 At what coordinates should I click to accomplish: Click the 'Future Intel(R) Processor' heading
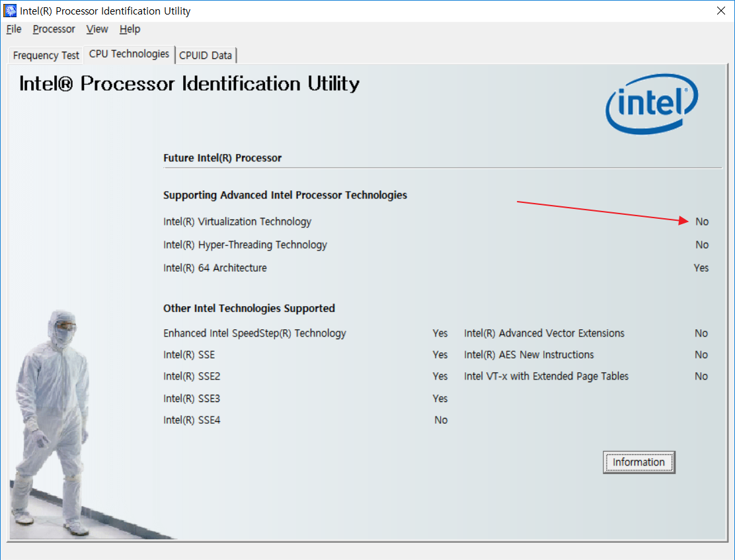222,158
